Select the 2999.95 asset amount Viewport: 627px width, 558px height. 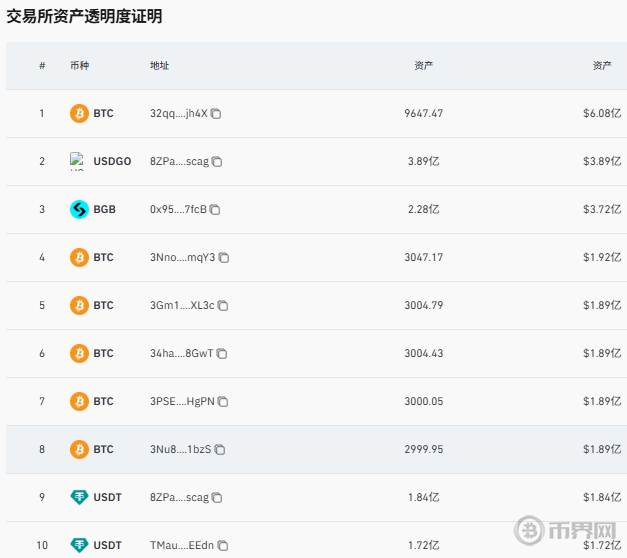click(423, 450)
